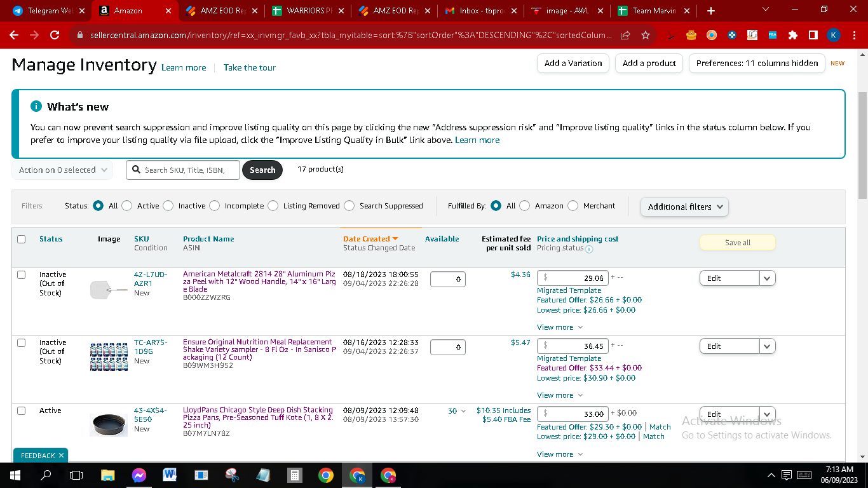Open the Windows Start menu

point(15,475)
